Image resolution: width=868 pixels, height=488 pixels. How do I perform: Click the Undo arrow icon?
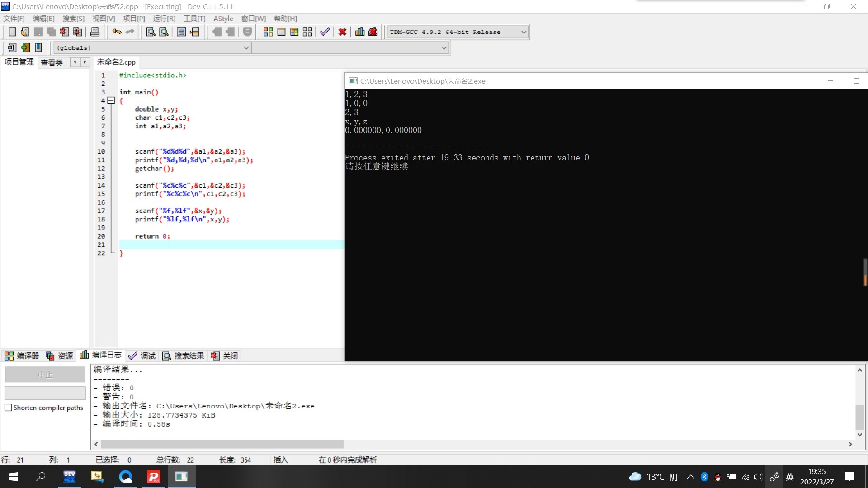coord(117,32)
